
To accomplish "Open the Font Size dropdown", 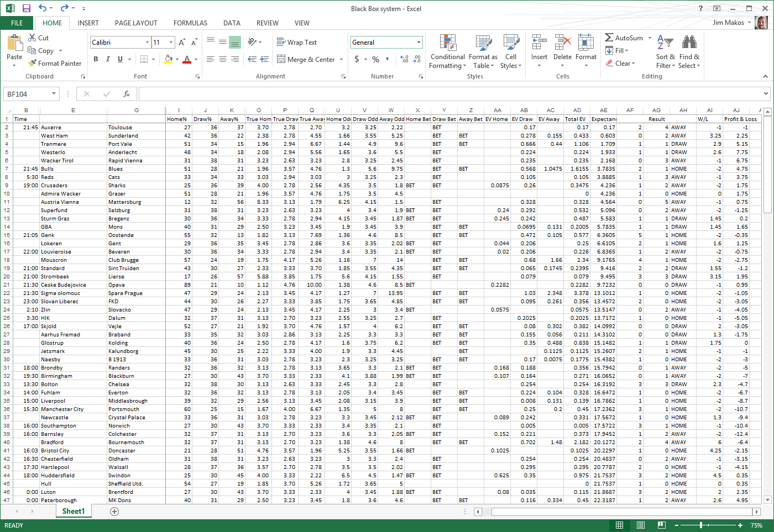I will [x=163, y=42].
